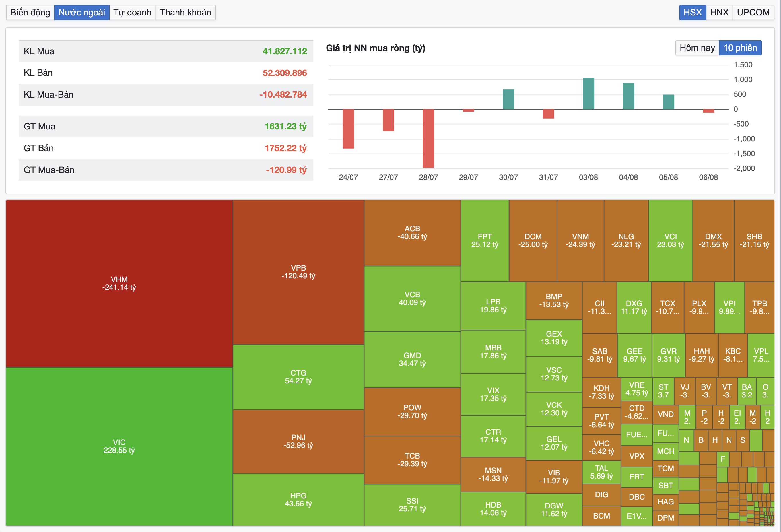The image size is (781, 532).
Task: Click the GT Bán value 1752.22 tỷ
Action: 285,148
